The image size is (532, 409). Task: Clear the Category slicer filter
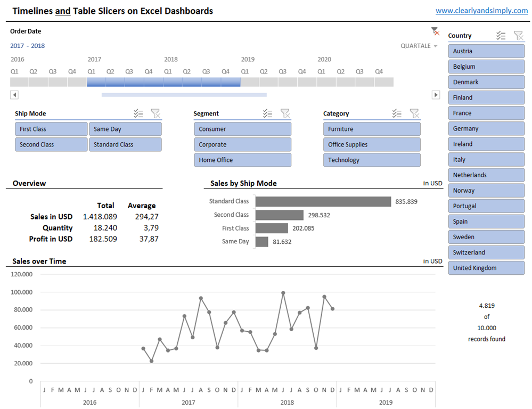414,113
